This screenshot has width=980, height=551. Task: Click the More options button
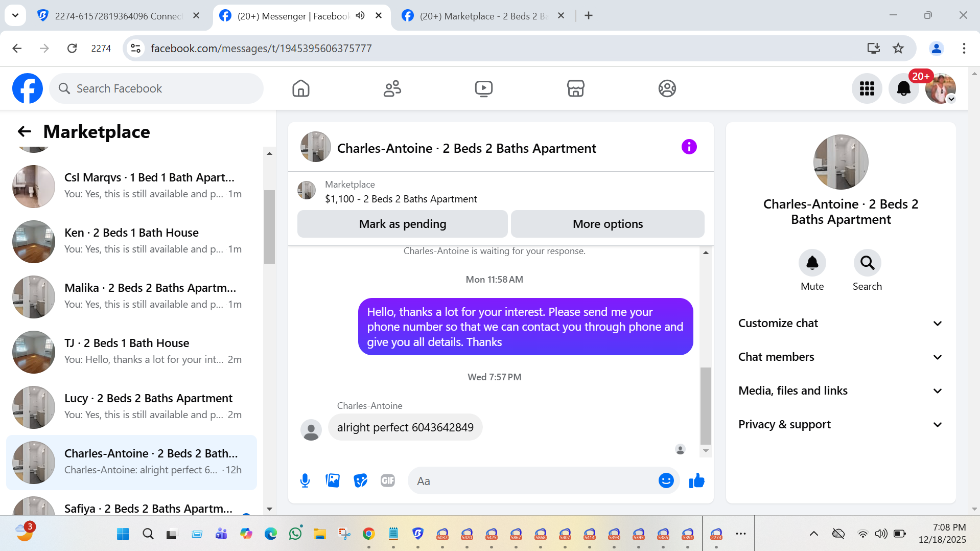coord(608,224)
